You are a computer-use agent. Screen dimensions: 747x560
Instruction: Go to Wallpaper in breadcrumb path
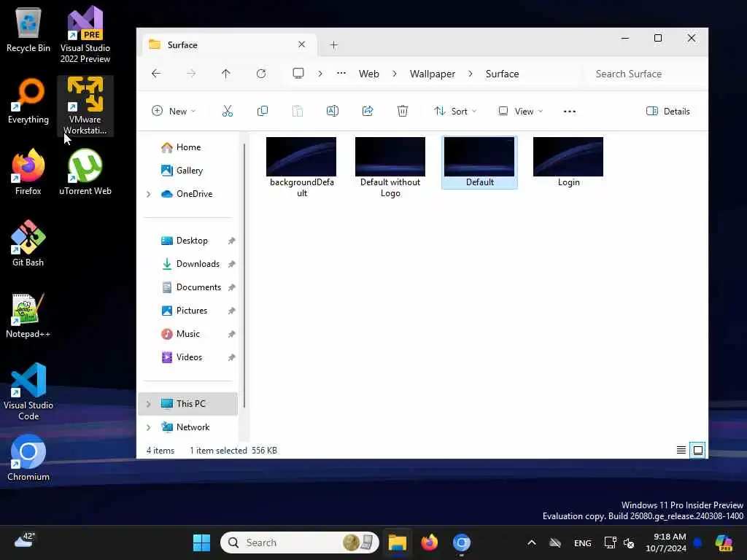432,74
